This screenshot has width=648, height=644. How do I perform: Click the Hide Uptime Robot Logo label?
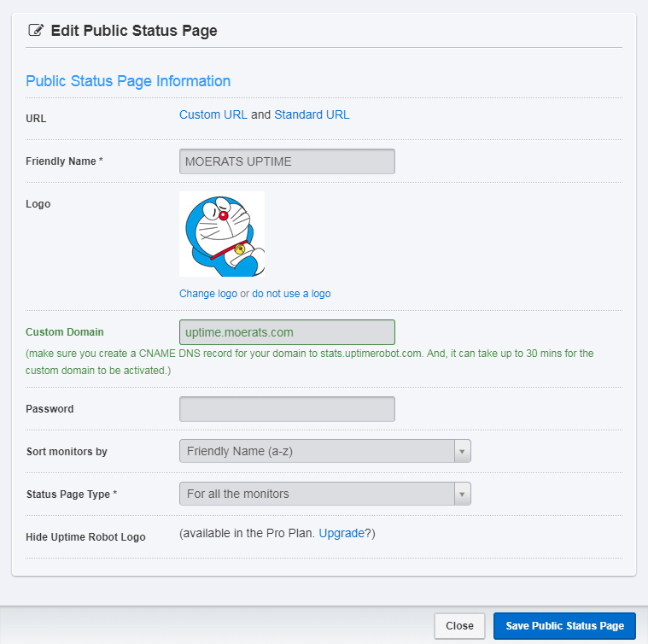click(x=85, y=537)
